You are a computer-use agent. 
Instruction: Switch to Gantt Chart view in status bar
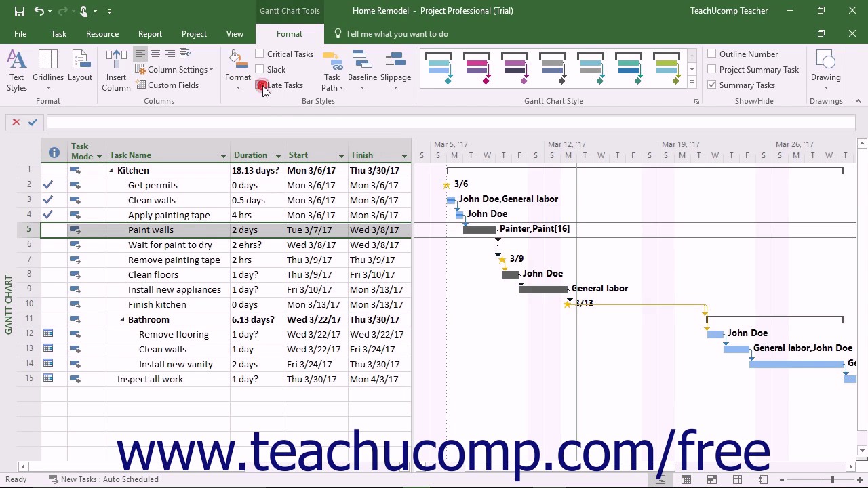[660, 479]
